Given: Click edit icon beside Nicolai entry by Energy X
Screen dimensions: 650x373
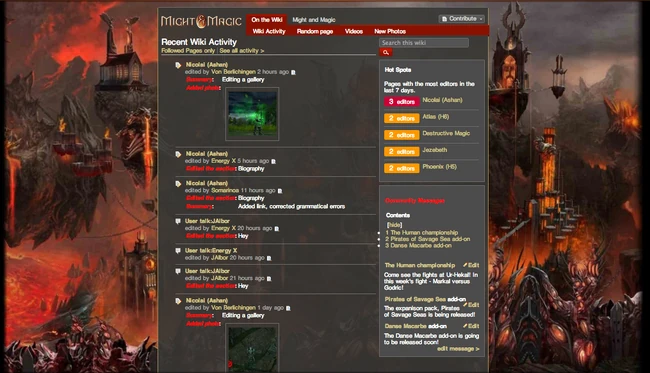Looking at the screenshot, I should click(x=178, y=154).
